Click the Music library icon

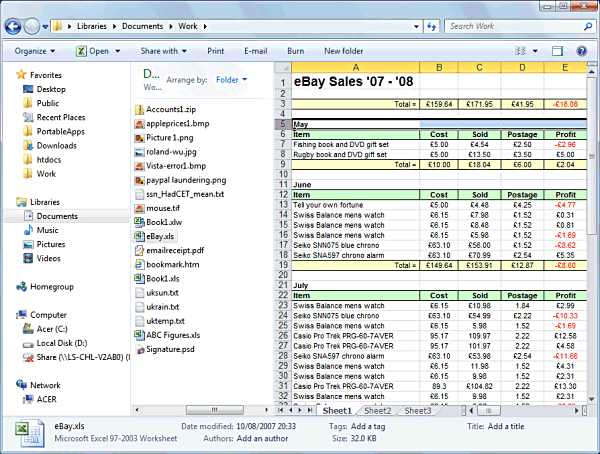coord(28,230)
